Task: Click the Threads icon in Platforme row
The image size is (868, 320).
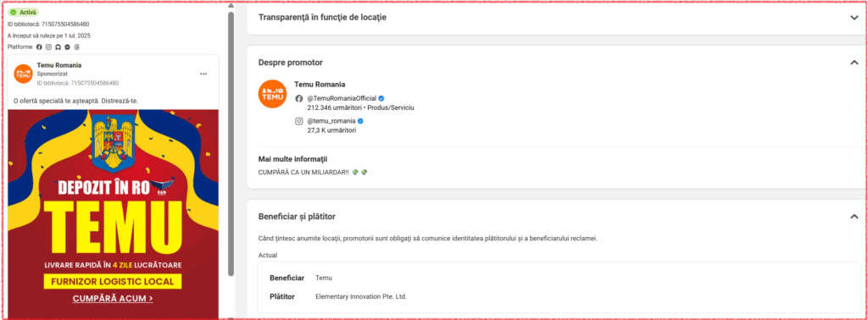Action: click(77, 47)
